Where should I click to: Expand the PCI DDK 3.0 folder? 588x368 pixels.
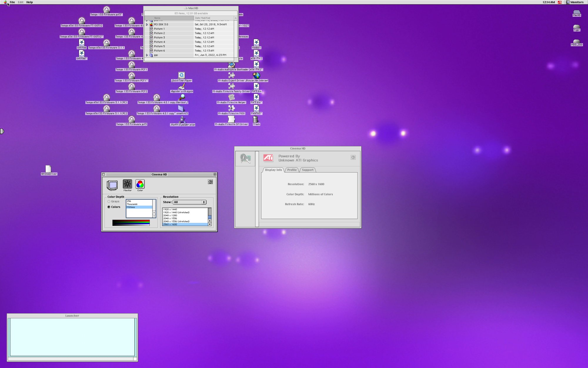[x=147, y=24]
